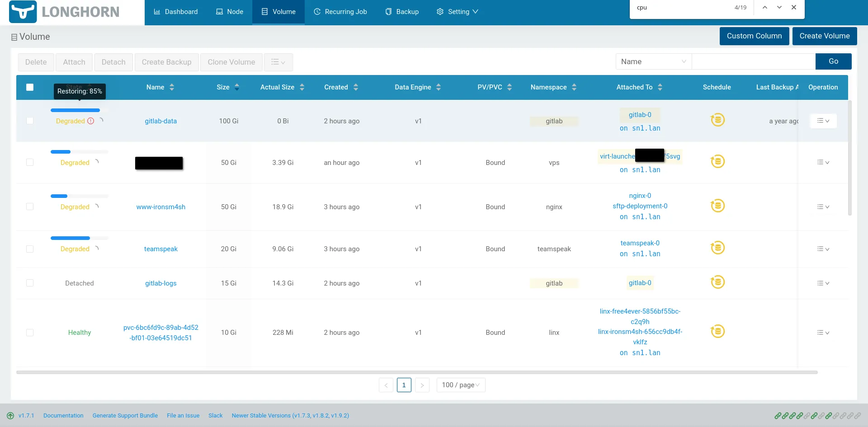
Task: Click the recurring schedule icon for gitlab-data
Action: [717, 120]
